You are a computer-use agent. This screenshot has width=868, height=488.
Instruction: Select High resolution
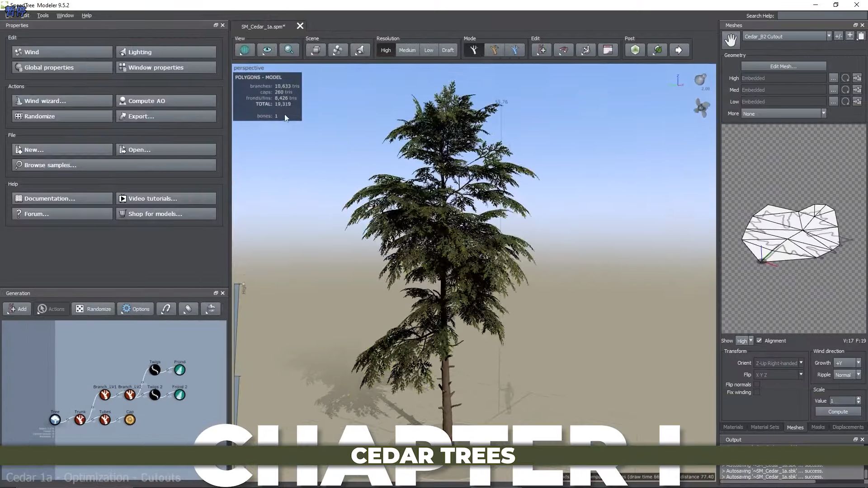click(386, 50)
